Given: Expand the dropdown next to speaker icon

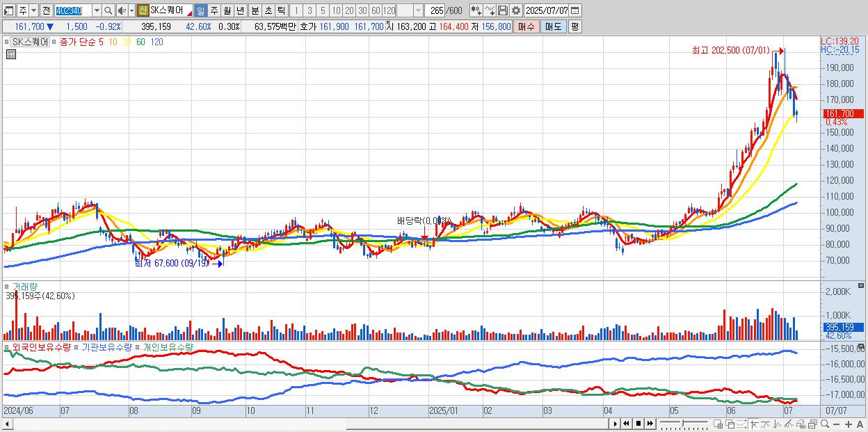Looking at the screenshot, I should click(x=131, y=10).
